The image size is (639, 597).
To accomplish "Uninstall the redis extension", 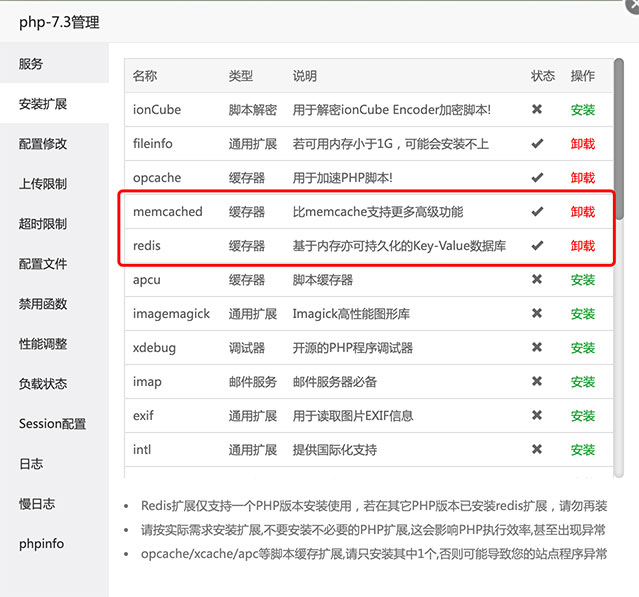I will coord(583,246).
